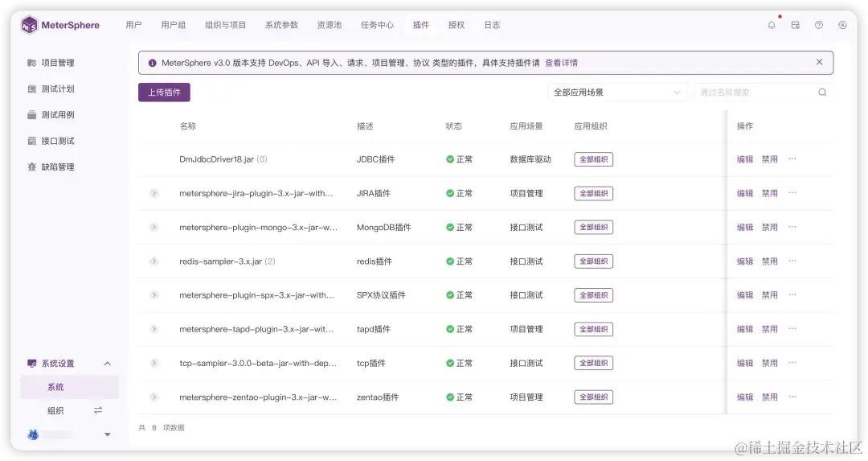Go to the 用户组 tab
Image resolution: width=868 pixels, height=461 pixels.
coord(174,25)
